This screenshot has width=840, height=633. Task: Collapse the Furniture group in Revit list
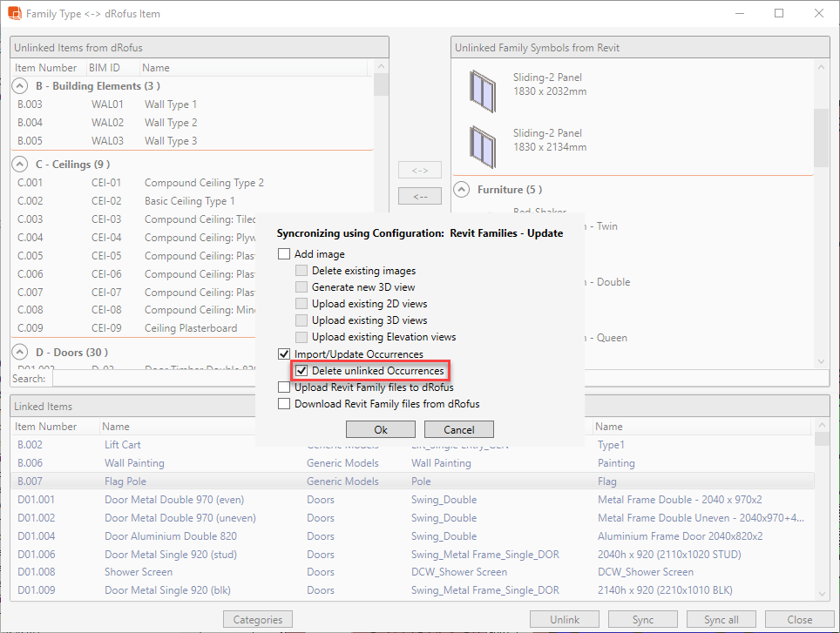tap(461, 189)
